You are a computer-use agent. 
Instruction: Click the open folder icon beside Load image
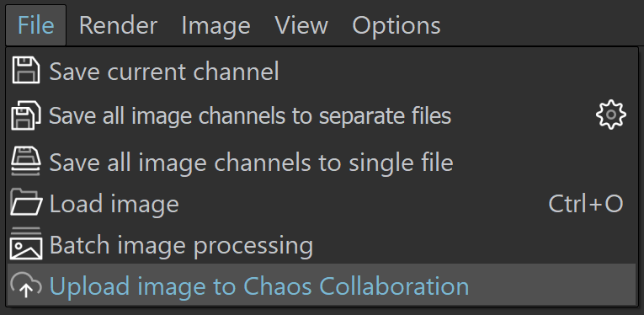point(26,202)
